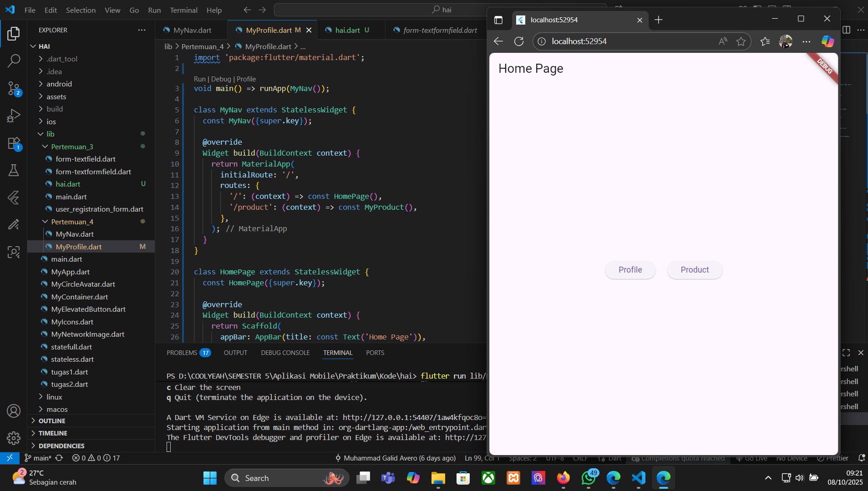Expand the TIMELINE section
The height and width of the screenshot is (491, 868).
click(x=53, y=433)
